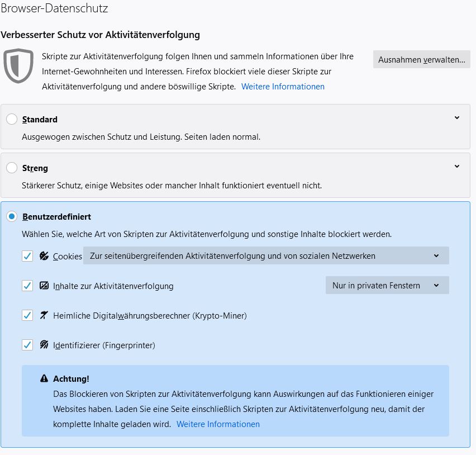Click the Achtung warning triangle icon

click(44, 379)
